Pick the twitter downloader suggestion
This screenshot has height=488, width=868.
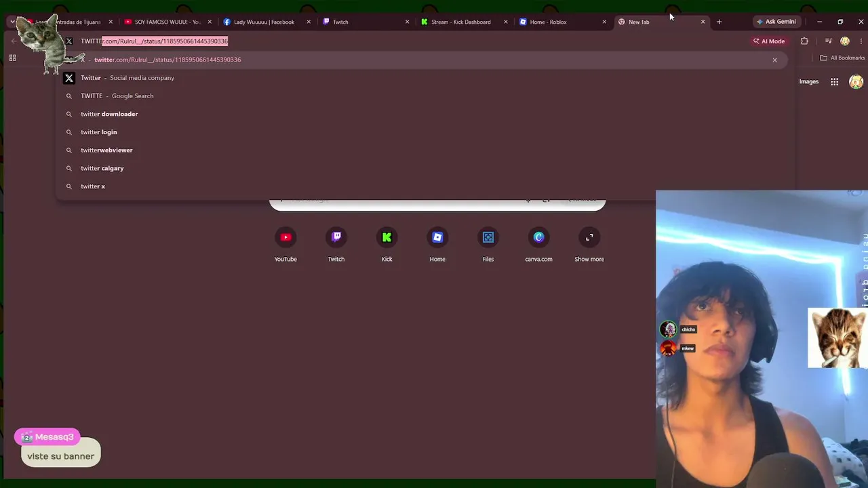[422, 114]
